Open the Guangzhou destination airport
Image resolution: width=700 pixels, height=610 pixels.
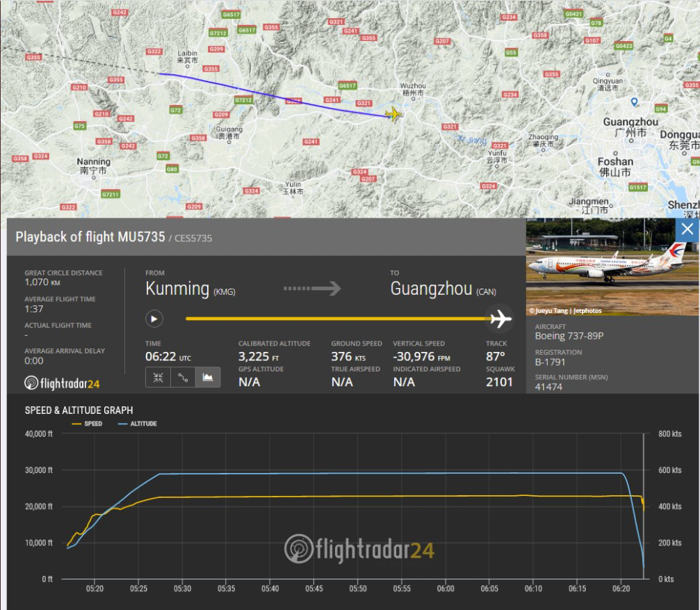(x=432, y=289)
